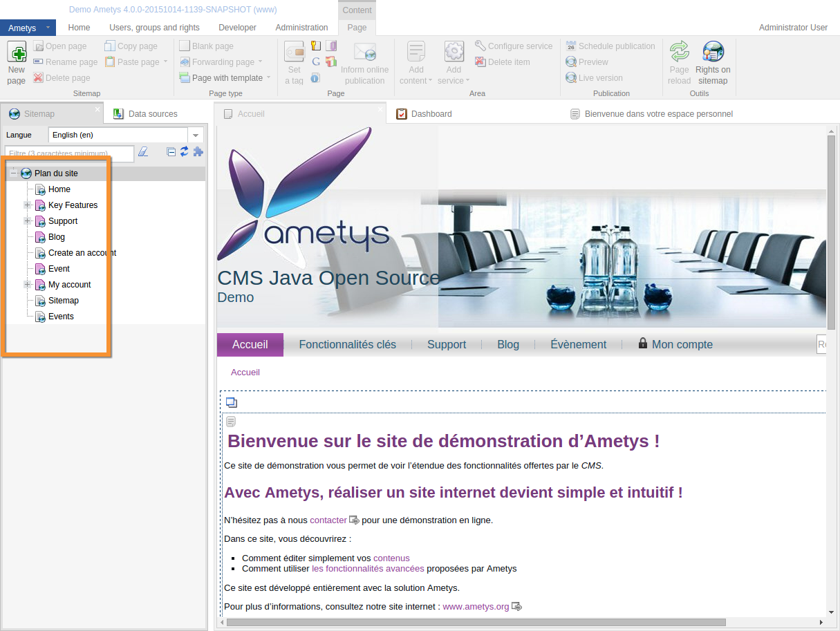Image resolution: width=840 pixels, height=631 pixels.
Task: Click the contacter link in page text
Action: [x=328, y=520]
